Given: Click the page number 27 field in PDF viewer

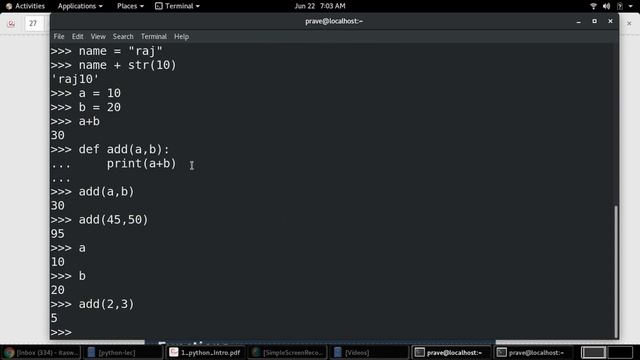Looking at the screenshot, I should click(x=33, y=24).
